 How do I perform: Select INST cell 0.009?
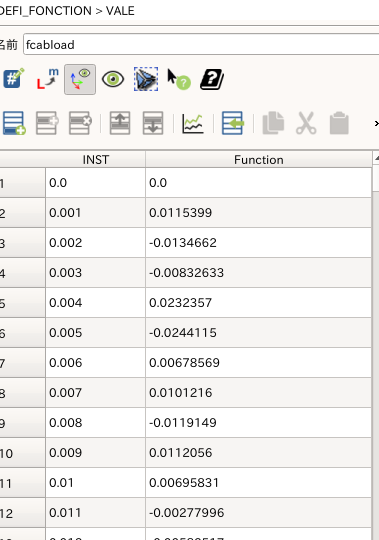coord(95,453)
